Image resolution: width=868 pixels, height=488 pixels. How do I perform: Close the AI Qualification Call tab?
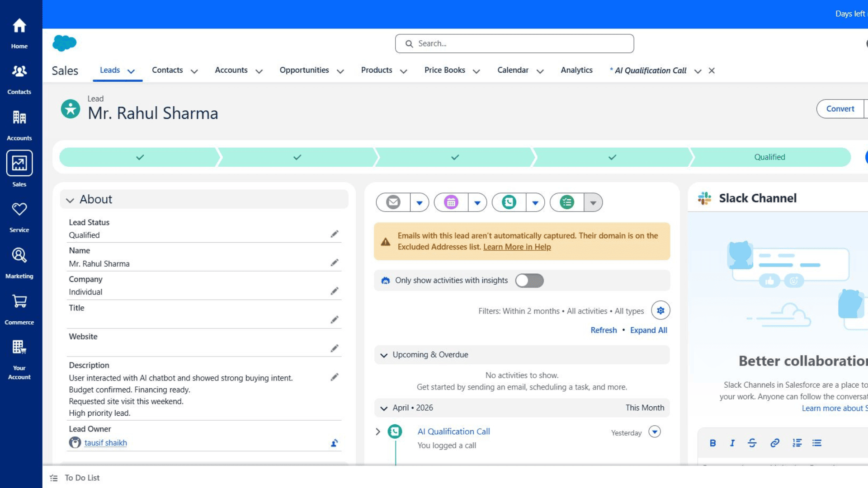click(712, 70)
